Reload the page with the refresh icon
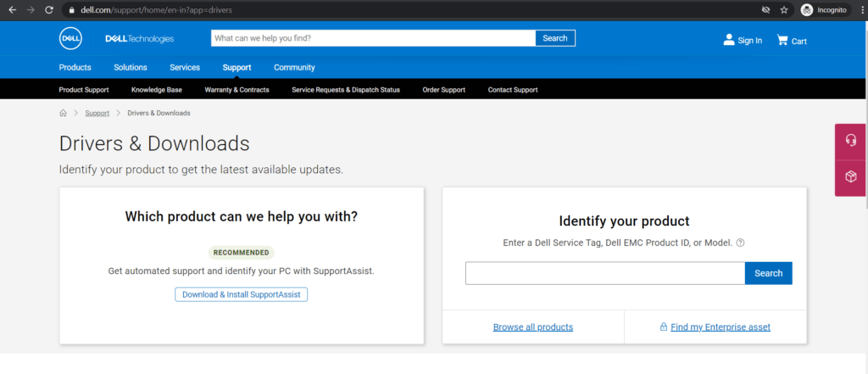868x374 pixels. point(48,10)
